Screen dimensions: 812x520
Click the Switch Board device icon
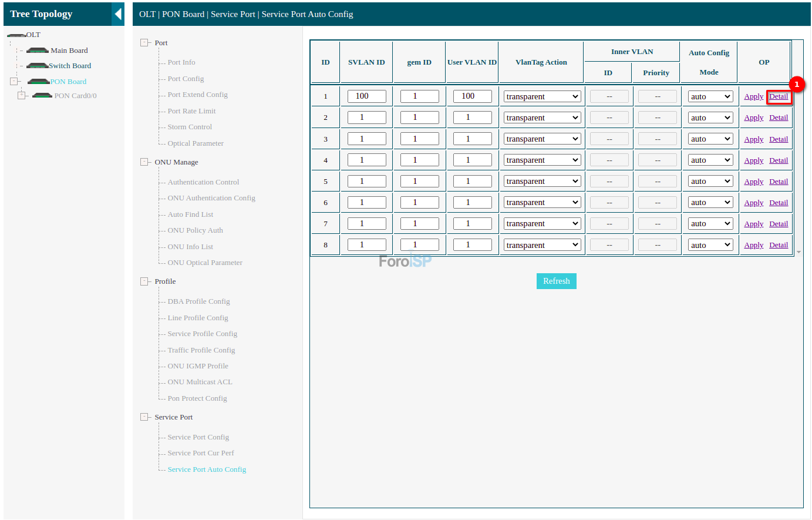(x=37, y=66)
